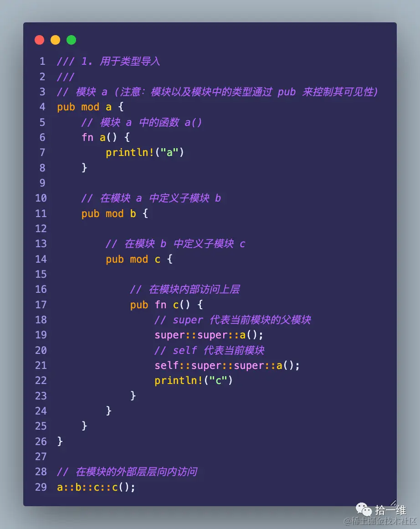Click the comment '// self 代表当前模块'

coord(210,350)
